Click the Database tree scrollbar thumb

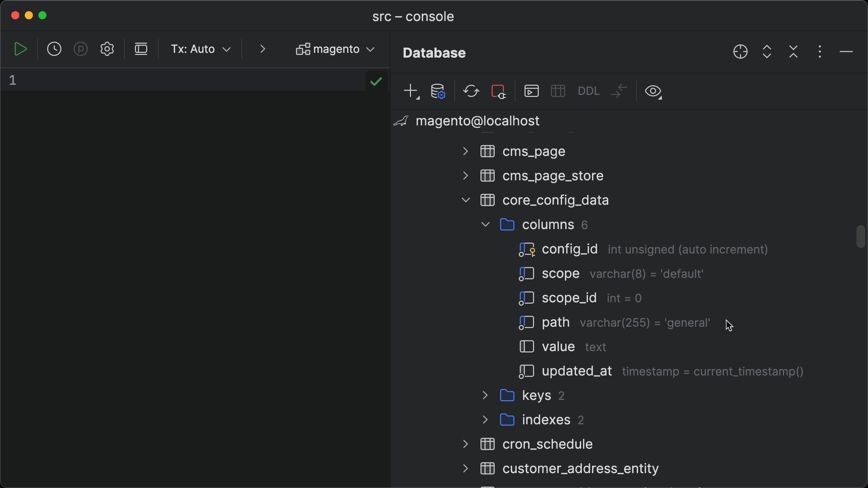[x=860, y=236]
